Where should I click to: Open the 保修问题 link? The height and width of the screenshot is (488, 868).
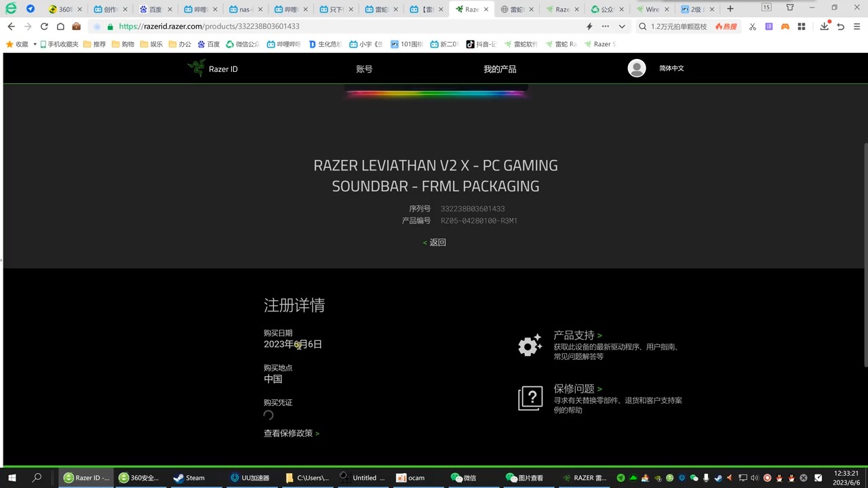click(x=578, y=388)
